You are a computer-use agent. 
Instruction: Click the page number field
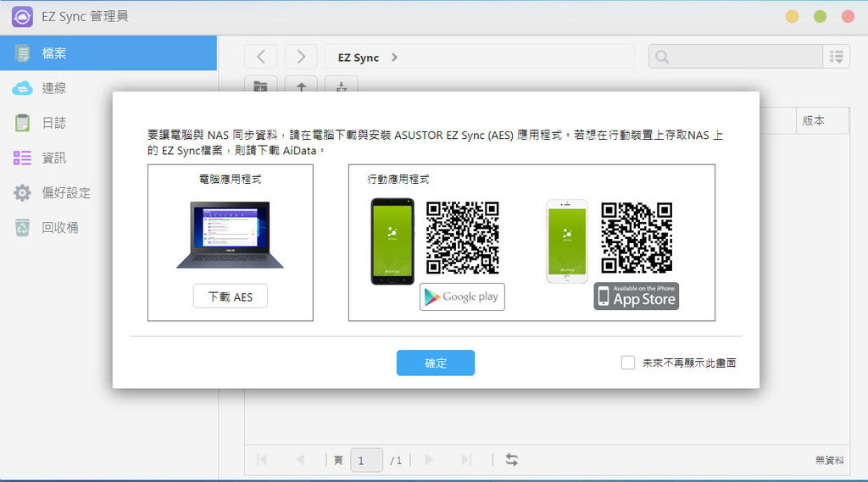click(x=366, y=460)
